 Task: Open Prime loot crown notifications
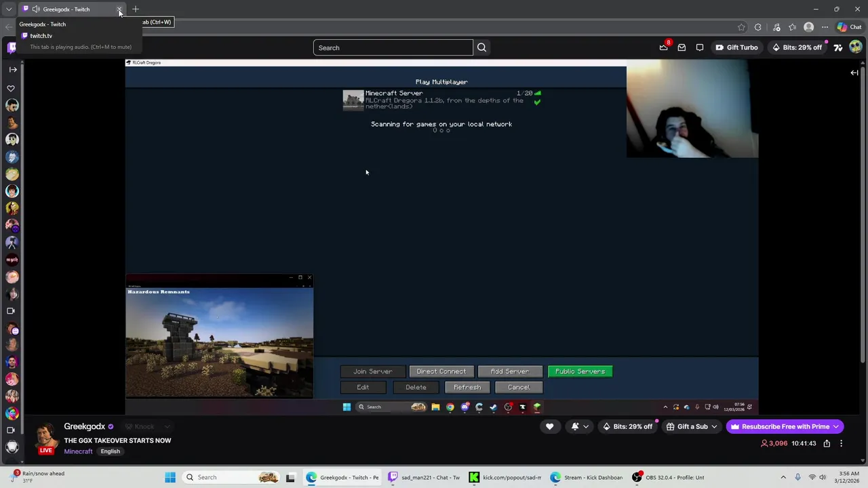(x=664, y=47)
